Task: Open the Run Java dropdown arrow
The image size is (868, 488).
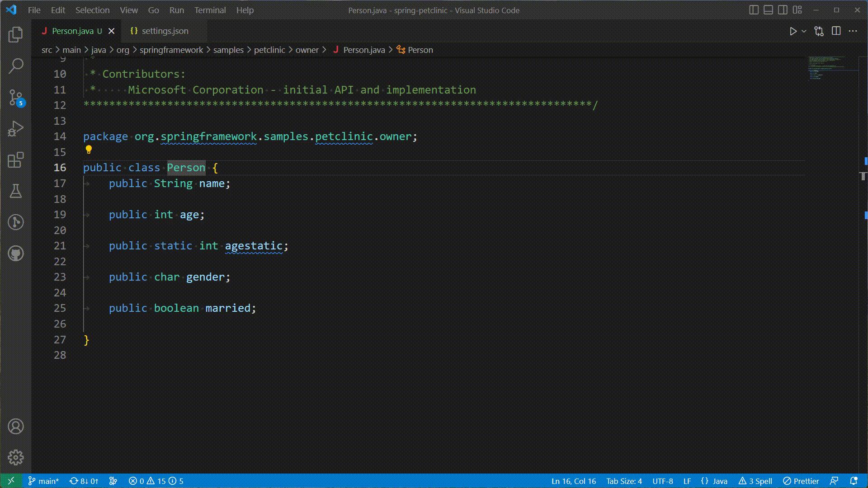Action: (x=803, y=31)
